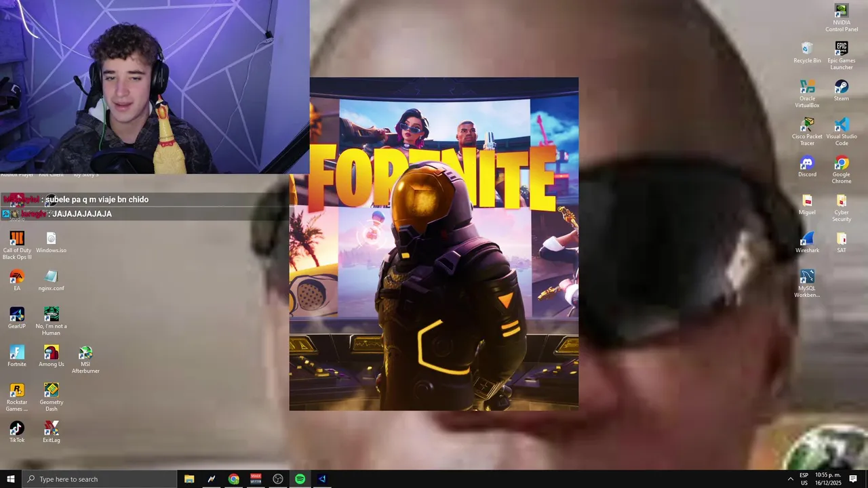Screen dimensions: 868x488
Task: Switch to OBS Studio in taskbar
Action: pos(278,479)
